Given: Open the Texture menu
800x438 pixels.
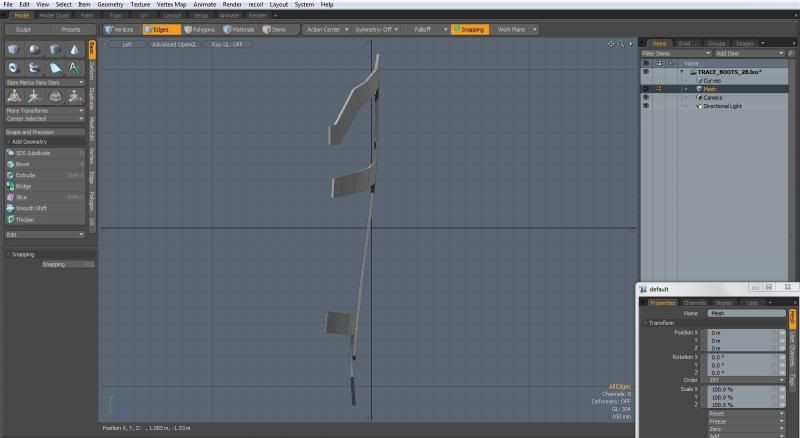Looking at the screenshot, I should tap(140, 5).
